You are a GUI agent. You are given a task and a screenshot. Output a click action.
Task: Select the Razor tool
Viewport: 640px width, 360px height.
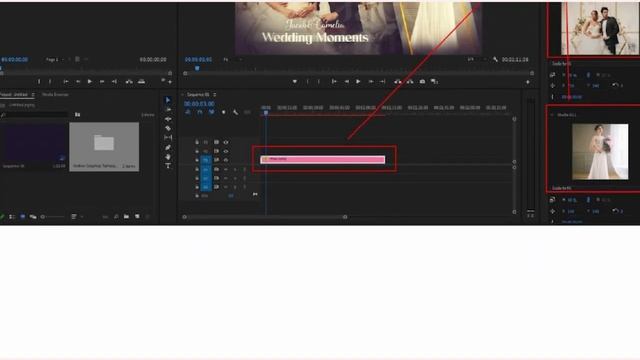[168, 128]
